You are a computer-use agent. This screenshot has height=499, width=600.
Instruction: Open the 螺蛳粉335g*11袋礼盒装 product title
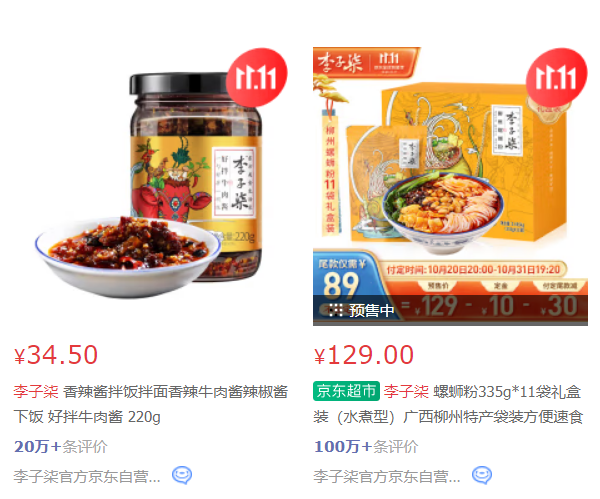pos(448,404)
